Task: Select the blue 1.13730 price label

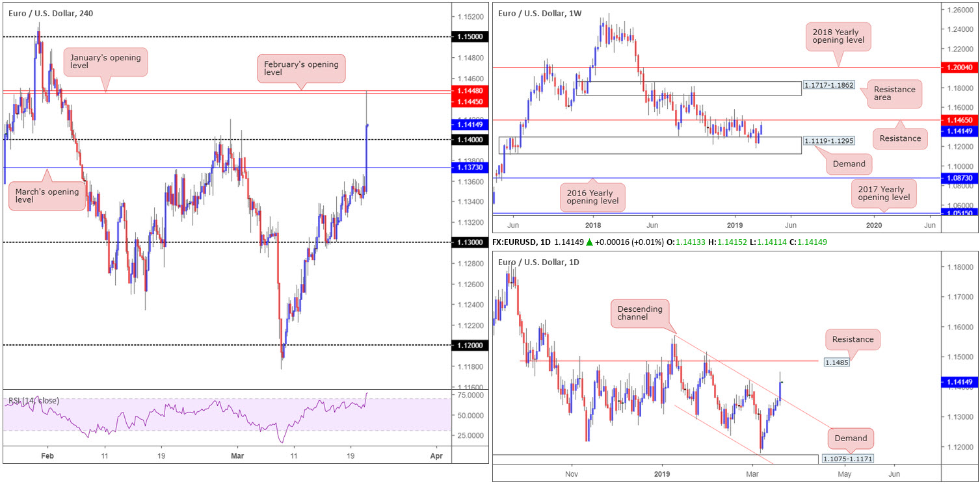Action: coord(471,168)
